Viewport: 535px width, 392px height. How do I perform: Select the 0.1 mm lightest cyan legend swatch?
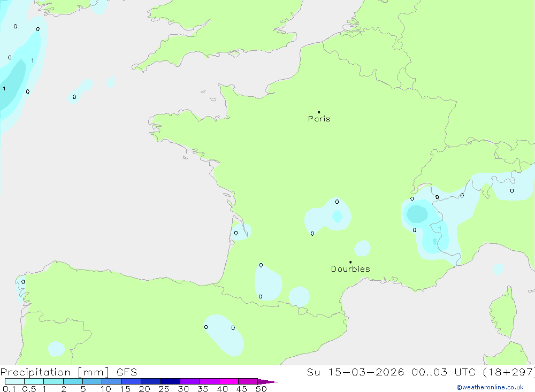click(14, 381)
